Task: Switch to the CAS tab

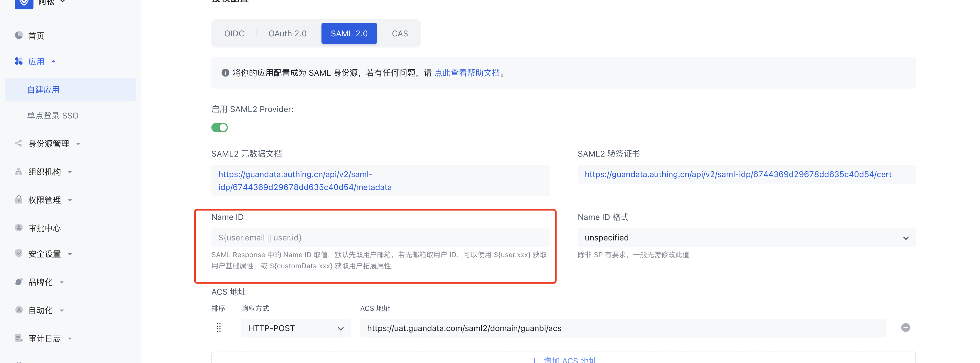Action: point(400,33)
